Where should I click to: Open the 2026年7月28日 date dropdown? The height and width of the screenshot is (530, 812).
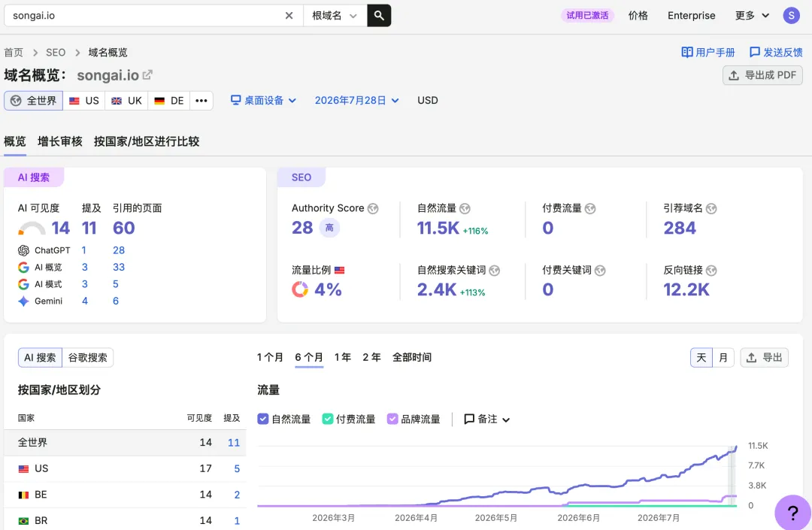357,101
